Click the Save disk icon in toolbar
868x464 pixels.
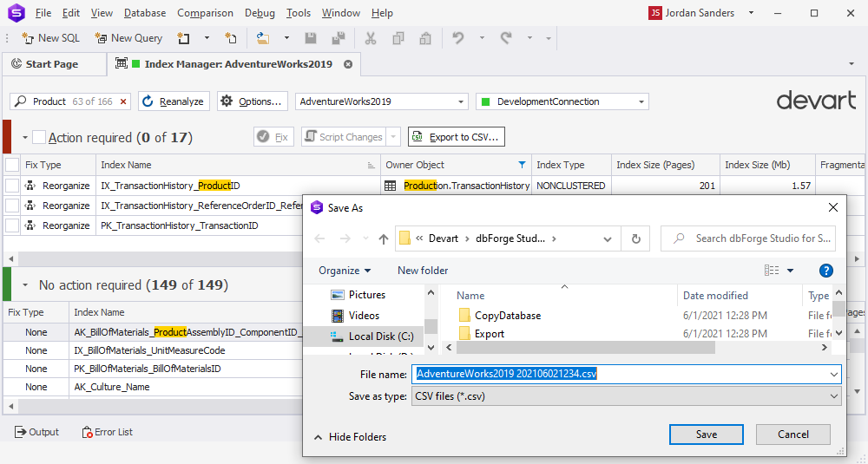pyautogui.click(x=311, y=38)
